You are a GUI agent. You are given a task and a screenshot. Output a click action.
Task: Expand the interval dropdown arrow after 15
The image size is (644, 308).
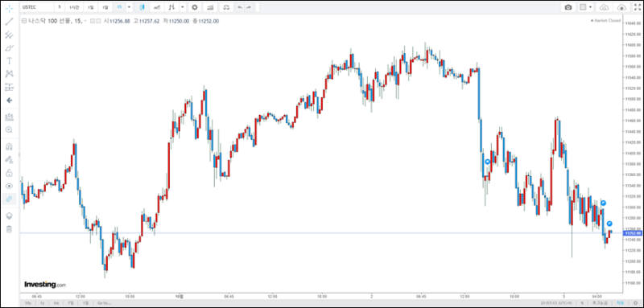click(x=129, y=7)
